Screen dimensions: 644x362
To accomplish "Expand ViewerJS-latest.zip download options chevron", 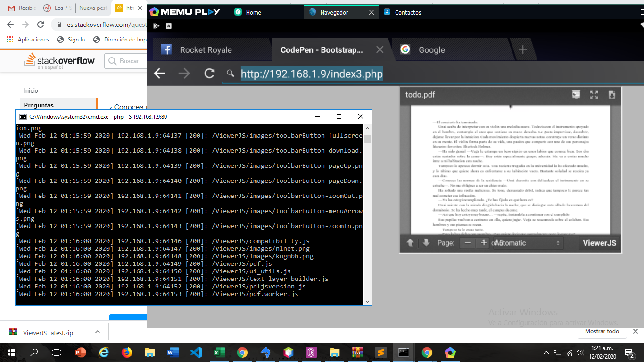I will [98, 332].
